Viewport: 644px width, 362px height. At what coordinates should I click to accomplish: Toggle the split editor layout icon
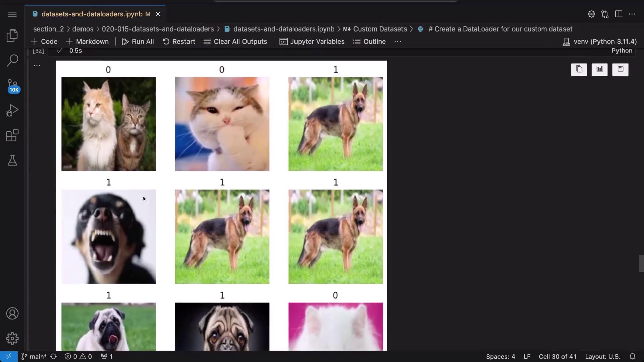(x=619, y=14)
